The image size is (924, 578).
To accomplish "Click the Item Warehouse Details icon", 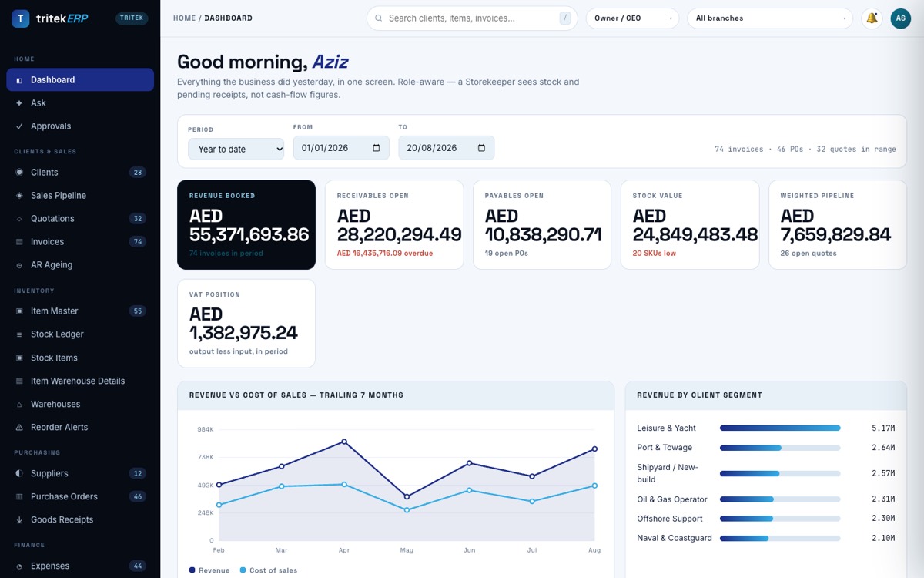I will pyautogui.click(x=19, y=381).
